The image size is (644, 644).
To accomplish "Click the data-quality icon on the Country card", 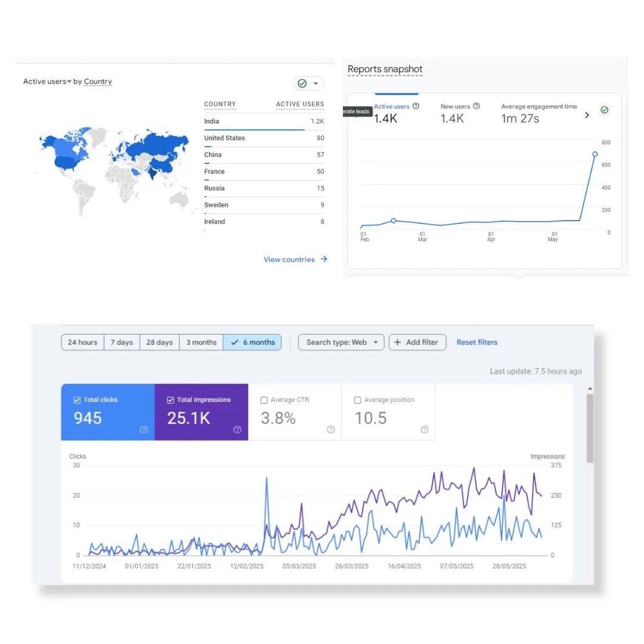I will (302, 83).
